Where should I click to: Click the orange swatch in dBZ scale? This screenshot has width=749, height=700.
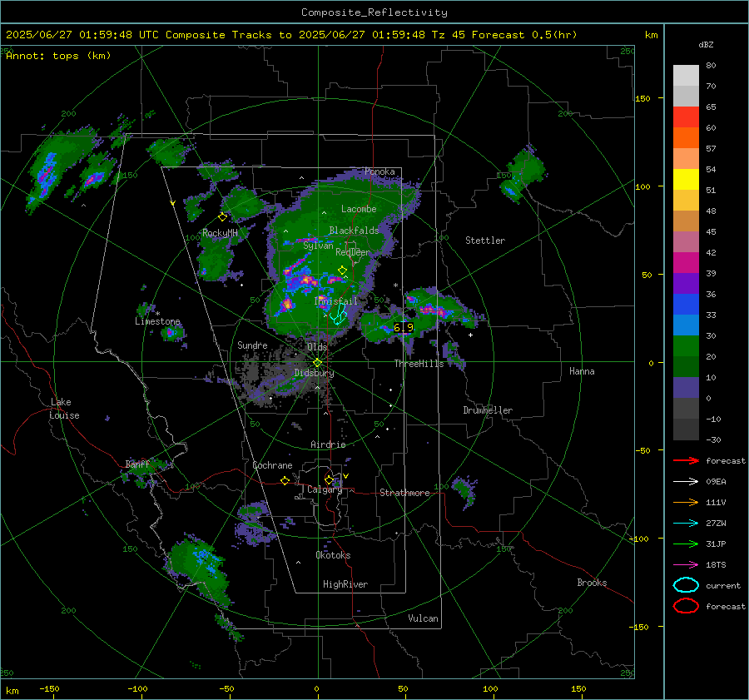click(686, 138)
